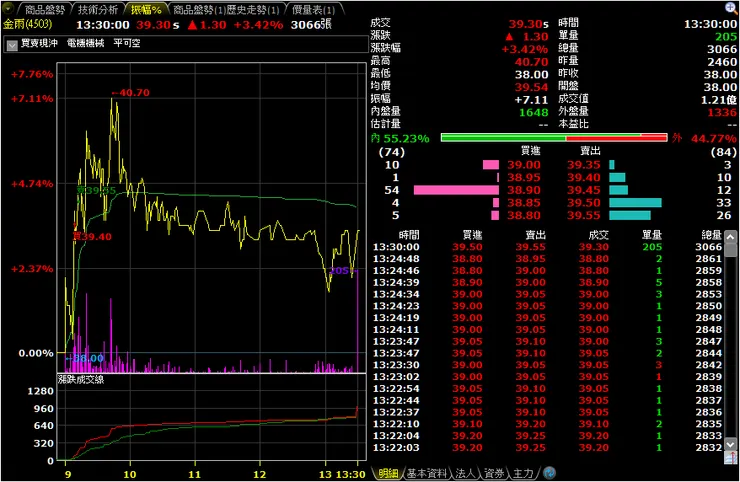The height and width of the screenshot is (482, 740).
Task: Select the 13:30:00 trade row
Action: (x=547, y=247)
